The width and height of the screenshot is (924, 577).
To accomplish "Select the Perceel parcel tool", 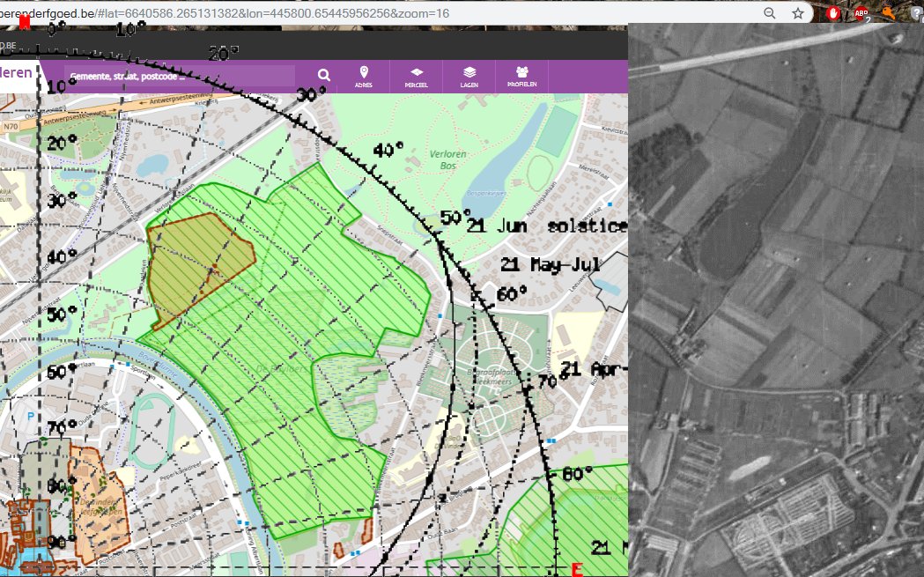I will pos(417,77).
